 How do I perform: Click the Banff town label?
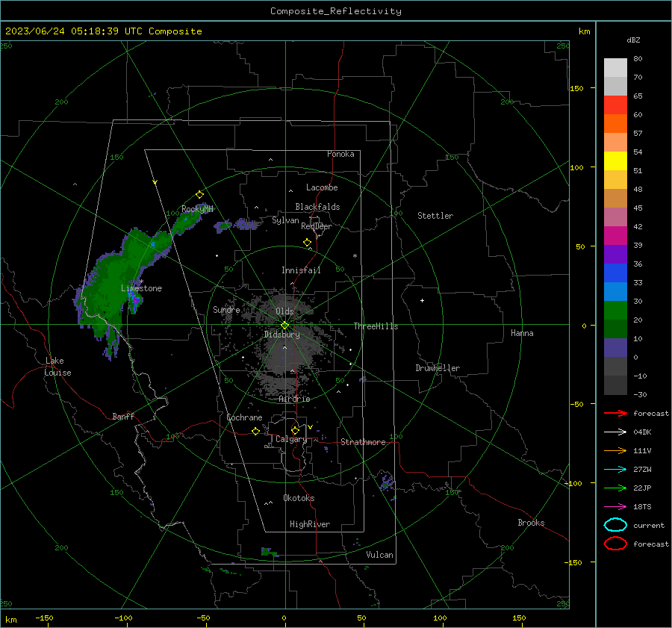123,416
